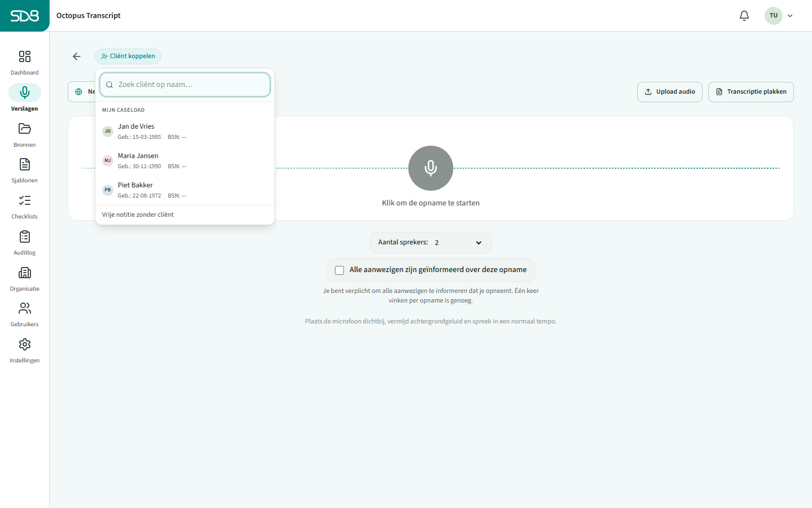Expand the TU user menu chevron

click(x=790, y=16)
